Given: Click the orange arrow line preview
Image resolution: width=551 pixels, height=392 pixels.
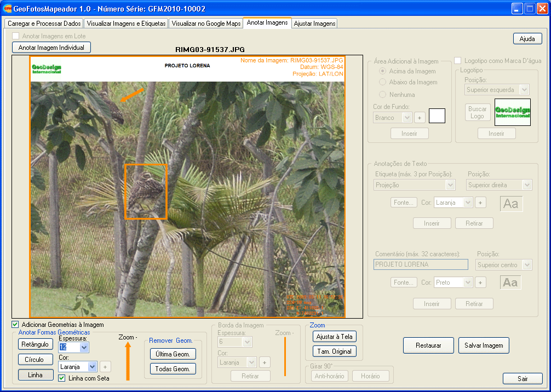Looking at the screenshot, I should [x=128, y=361].
